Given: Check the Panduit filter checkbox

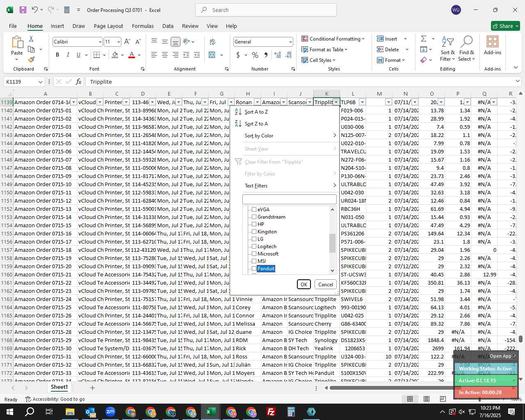Looking at the screenshot, I should click(254, 269).
